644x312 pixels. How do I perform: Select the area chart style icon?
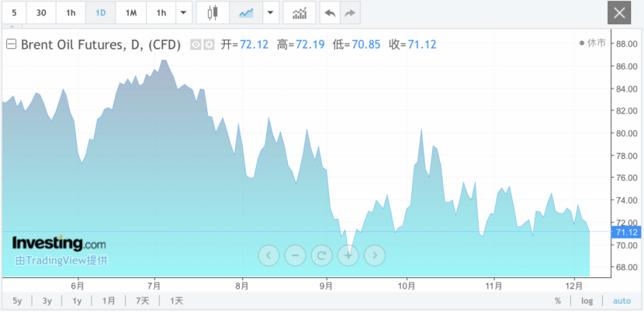[x=246, y=13]
